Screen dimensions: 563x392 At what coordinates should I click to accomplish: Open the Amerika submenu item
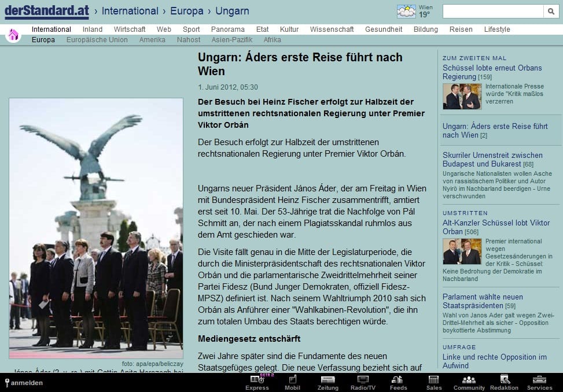[x=152, y=40]
